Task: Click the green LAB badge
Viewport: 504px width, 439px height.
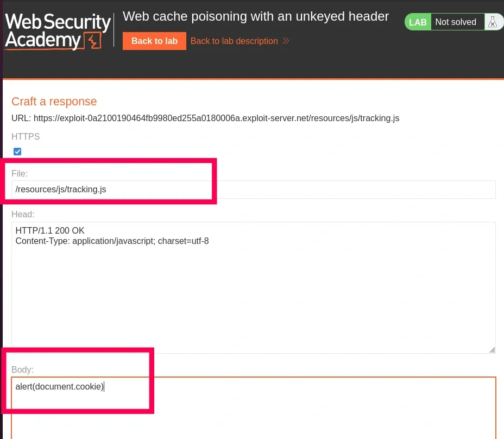Action: [418, 22]
